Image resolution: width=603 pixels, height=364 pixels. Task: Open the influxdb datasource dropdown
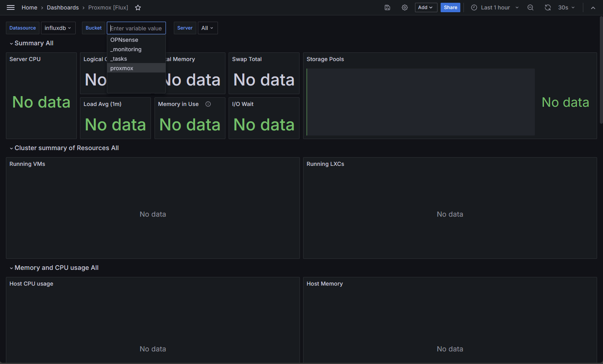(58, 28)
